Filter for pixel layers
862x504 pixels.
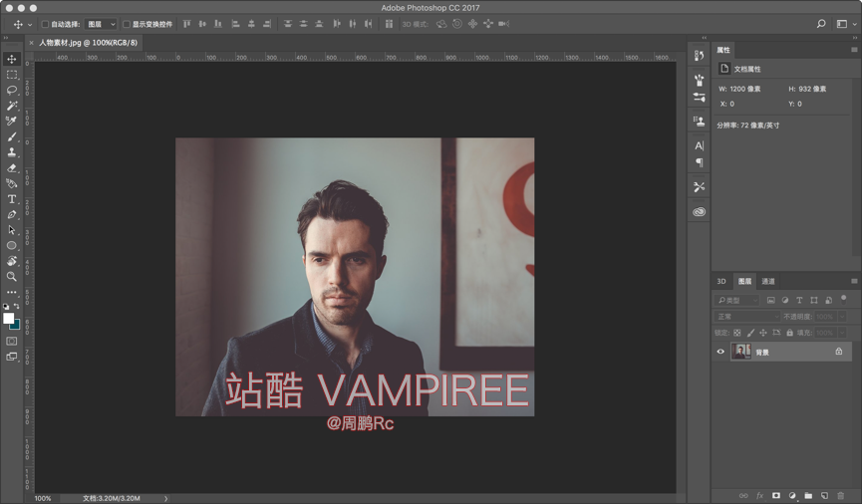point(770,300)
